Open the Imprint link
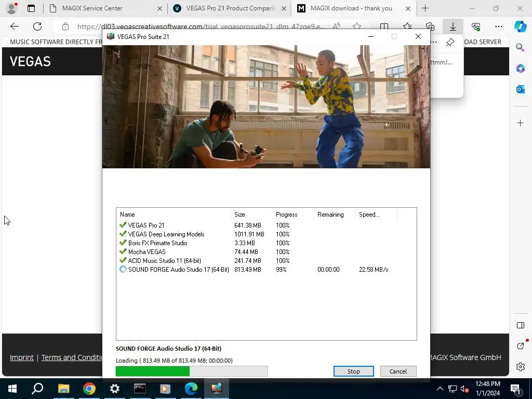This screenshot has height=399, width=532. tap(22, 357)
